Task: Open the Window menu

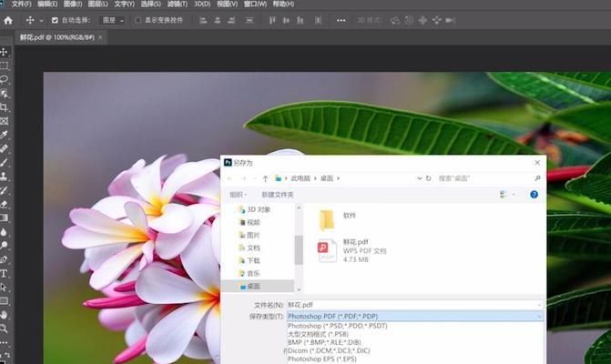Action: click(x=255, y=5)
